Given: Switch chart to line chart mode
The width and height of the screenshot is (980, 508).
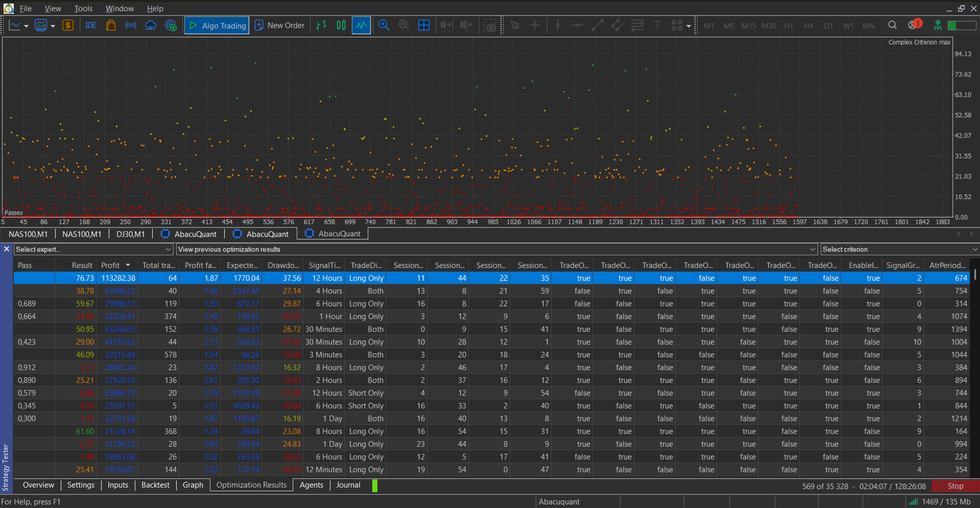Looking at the screenshot, I should (361, 26).
